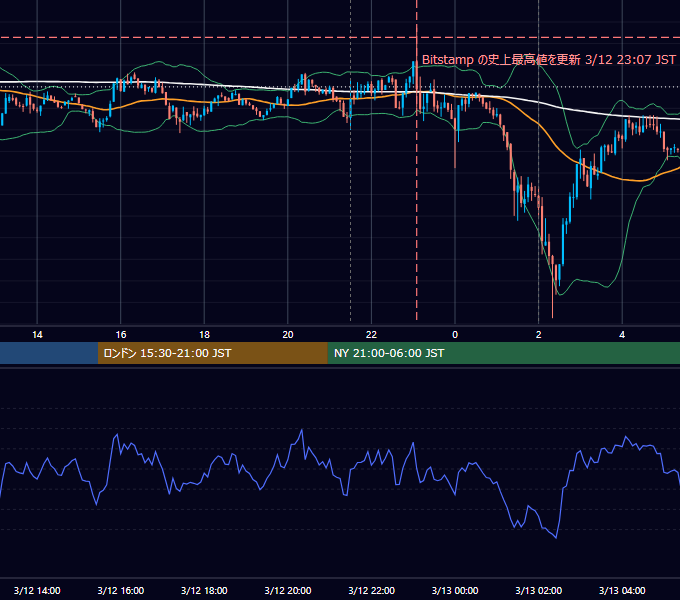Click hour label 0 on upper time axis
This screenshot has height=600, width=680.
coord(455,335)
